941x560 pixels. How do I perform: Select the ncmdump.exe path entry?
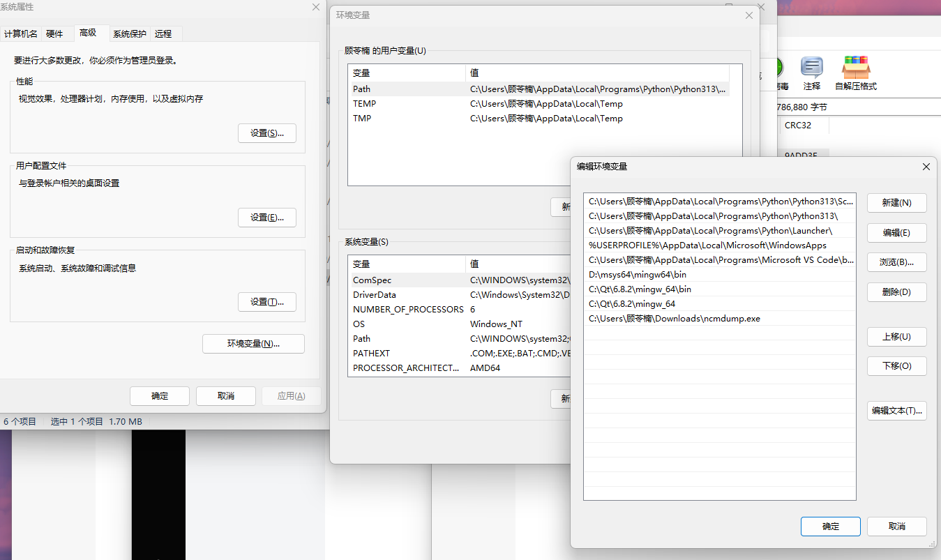pyautogui.click(x=674, y=319)
